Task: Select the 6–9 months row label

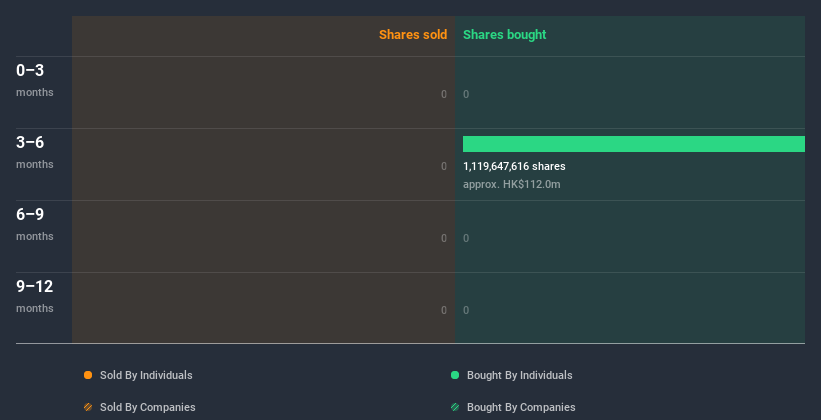Action: click(35, 224)
